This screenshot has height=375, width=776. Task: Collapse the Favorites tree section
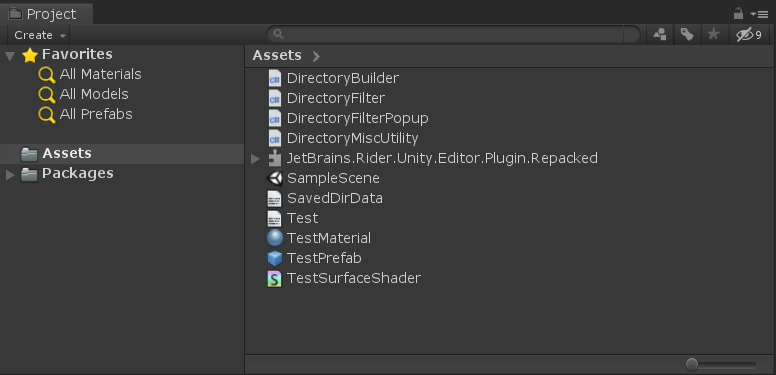pyautogui.click(x=9, y=55)
